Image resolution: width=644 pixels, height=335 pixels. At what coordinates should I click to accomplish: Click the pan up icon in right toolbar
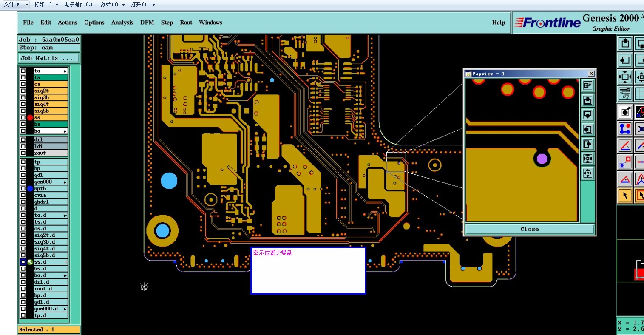pos(625,43)
